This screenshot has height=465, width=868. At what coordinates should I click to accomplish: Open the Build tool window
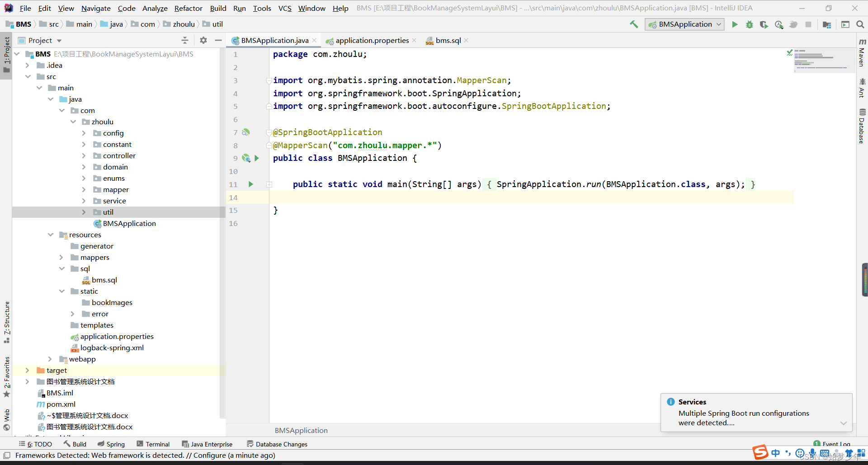click(x=75, y=444)
